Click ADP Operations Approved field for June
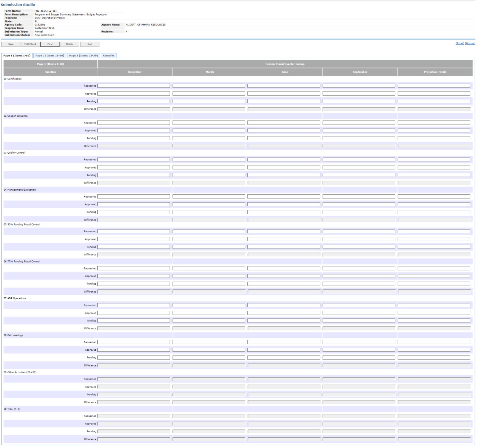 [x=284, y=313]
